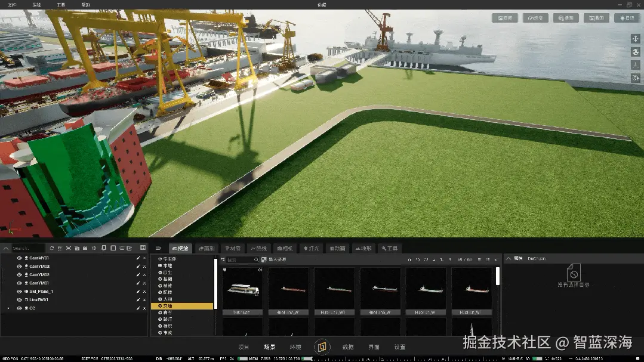Expand the CC tree node arrow
This screenshot has height=362, width=644.
[8, 308]
